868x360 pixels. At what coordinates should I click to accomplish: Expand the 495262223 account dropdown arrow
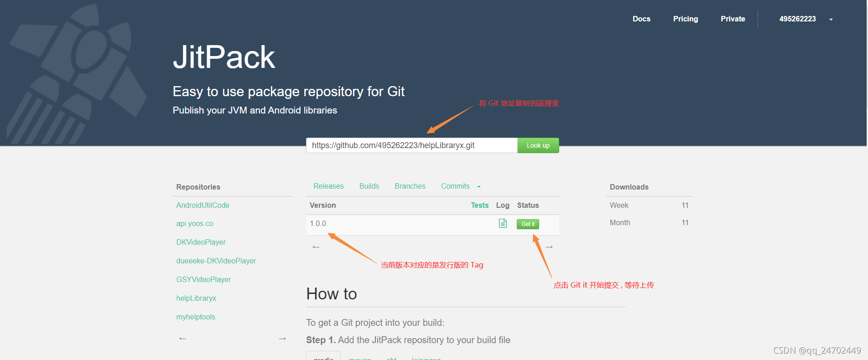831,20
